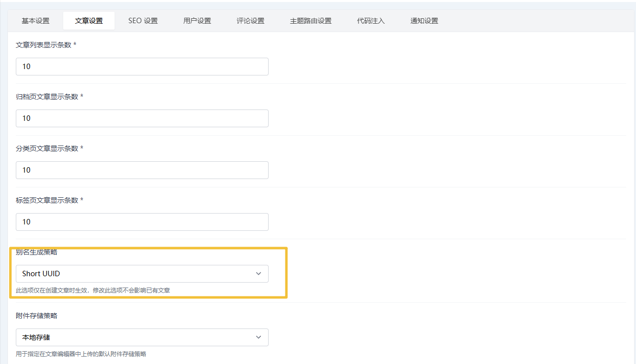Click the 别名生成策略 field label
The width and height of the screenshot is (636, 364).
37,252
